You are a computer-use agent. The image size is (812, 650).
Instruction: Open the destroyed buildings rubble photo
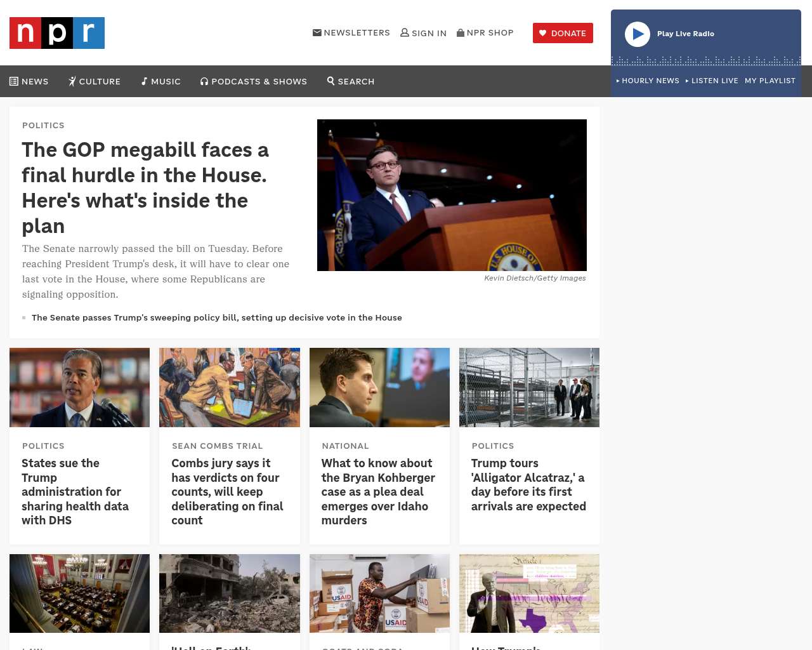click(x=230, y=594)
